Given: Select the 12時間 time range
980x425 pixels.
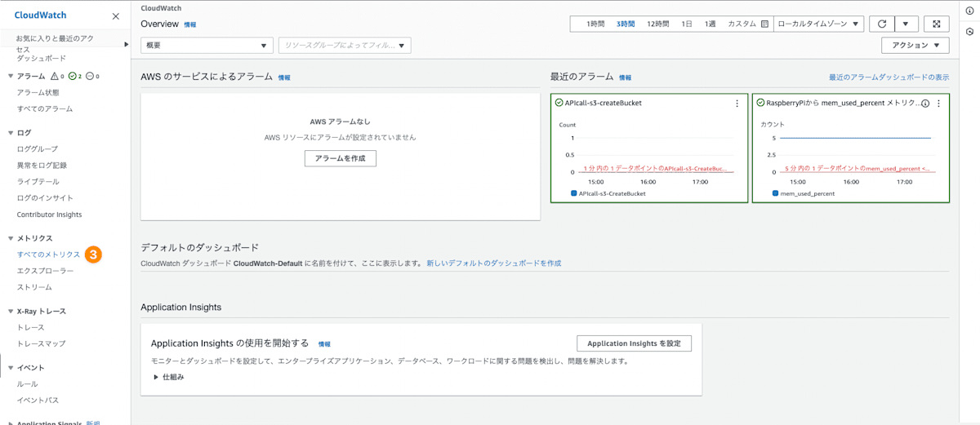Looking at the screenshot, I should click(x=658, y=24).
